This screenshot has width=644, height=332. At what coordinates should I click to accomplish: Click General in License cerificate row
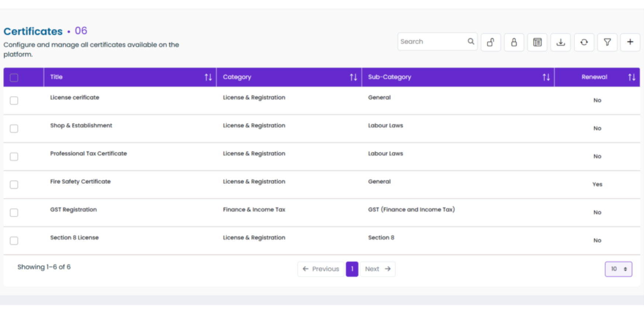point(379,97)
